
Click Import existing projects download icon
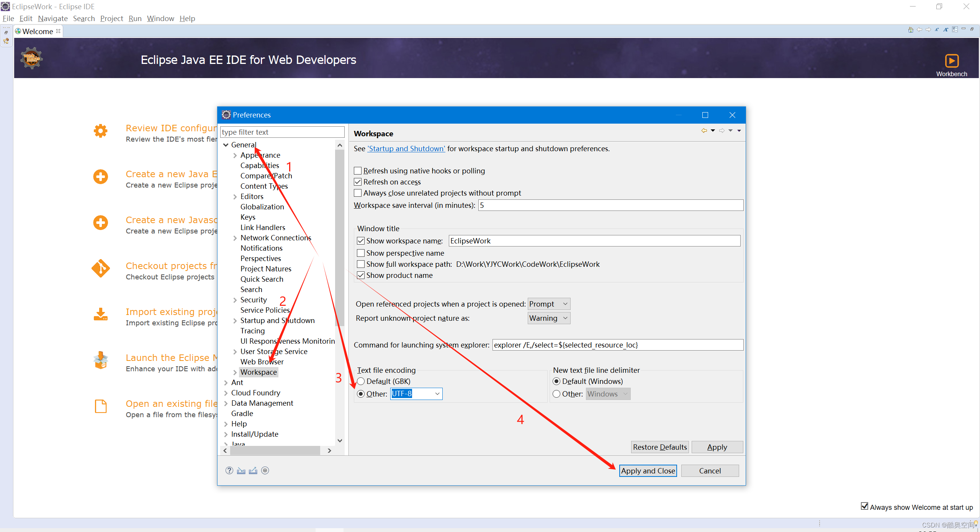(101, 314)
